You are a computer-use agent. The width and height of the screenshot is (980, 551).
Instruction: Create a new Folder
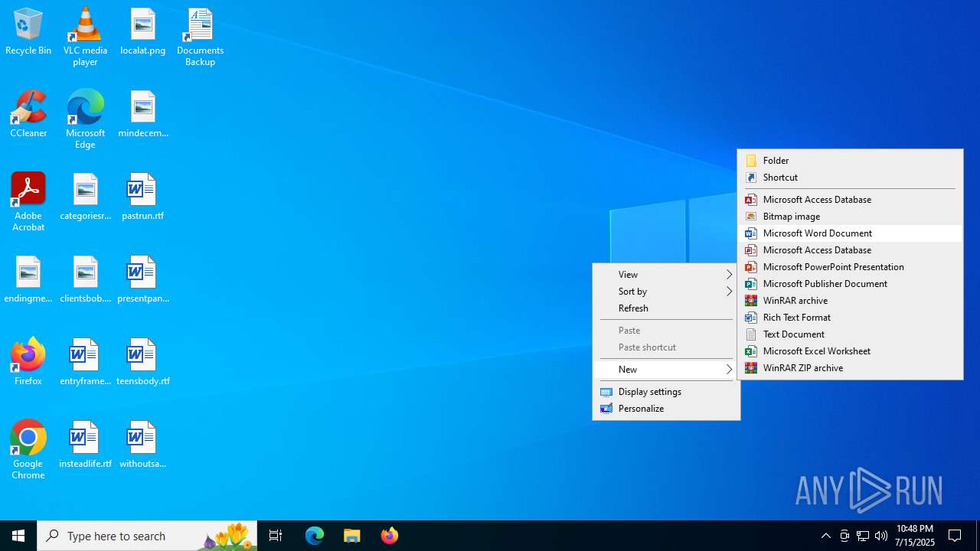pyautogui.click(x=850, y=161)
